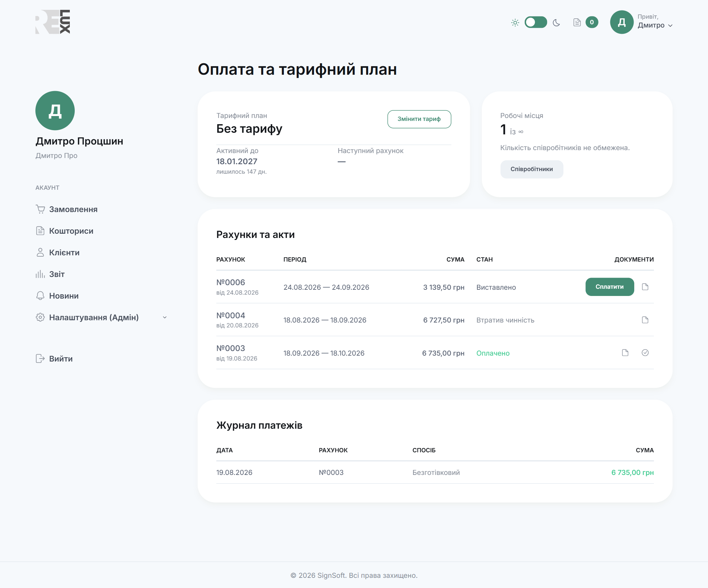Screen dimensions: 708x588
Task: Click invoice number №0004 in invoices table
Action: (x=231, y=316)
